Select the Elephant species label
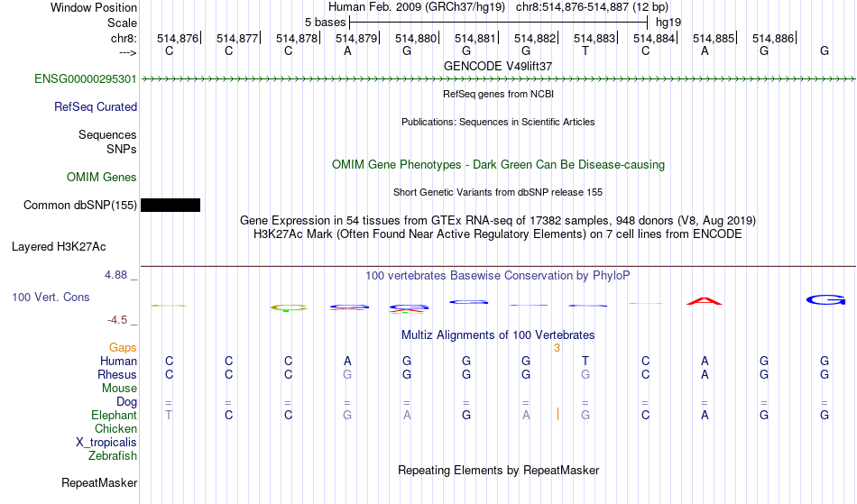This screenshot has height=504, width=857. pyautogui.click(x=114, y=415)
